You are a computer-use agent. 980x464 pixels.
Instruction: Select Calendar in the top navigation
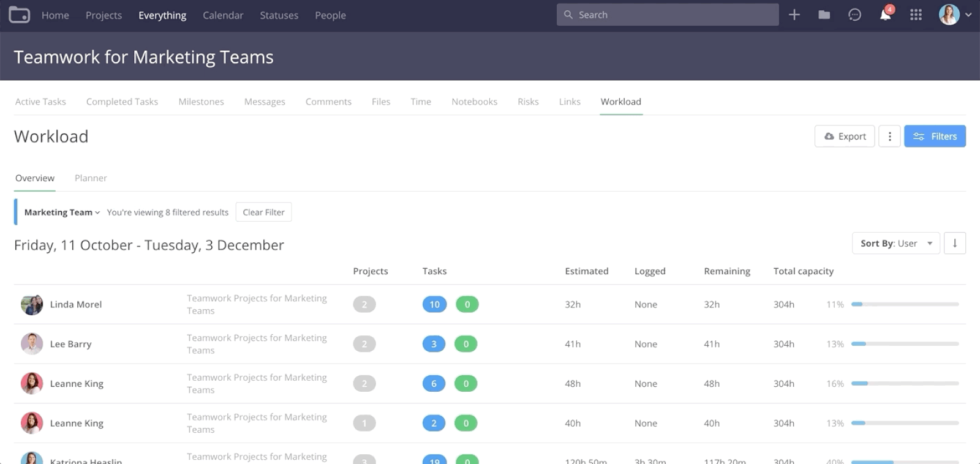click(223, 15)
